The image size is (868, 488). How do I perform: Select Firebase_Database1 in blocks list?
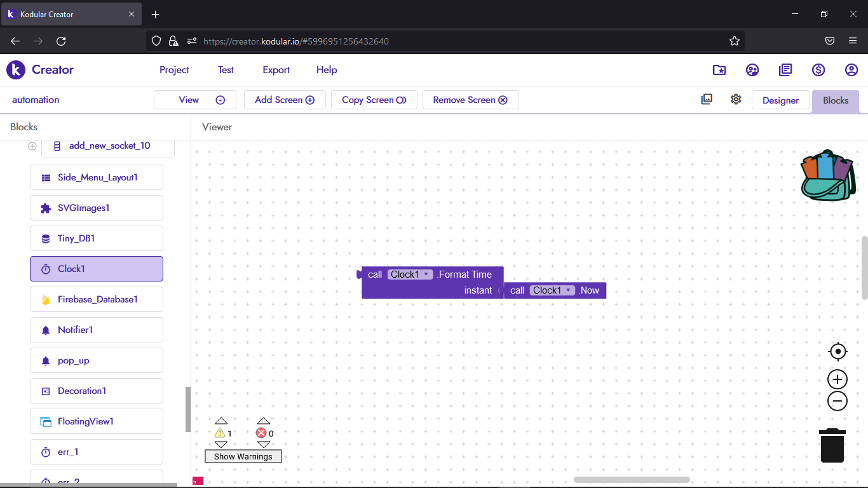[97, 299]
